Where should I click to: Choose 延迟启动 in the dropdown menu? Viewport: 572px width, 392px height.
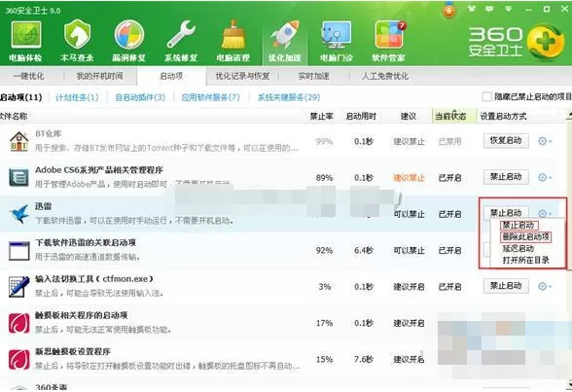(x=518, y=249)
